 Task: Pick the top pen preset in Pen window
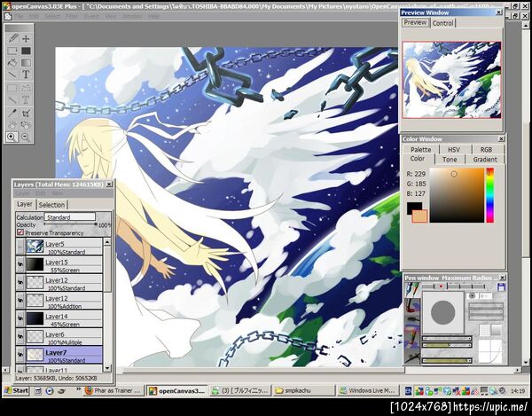(x=412, y=290)
